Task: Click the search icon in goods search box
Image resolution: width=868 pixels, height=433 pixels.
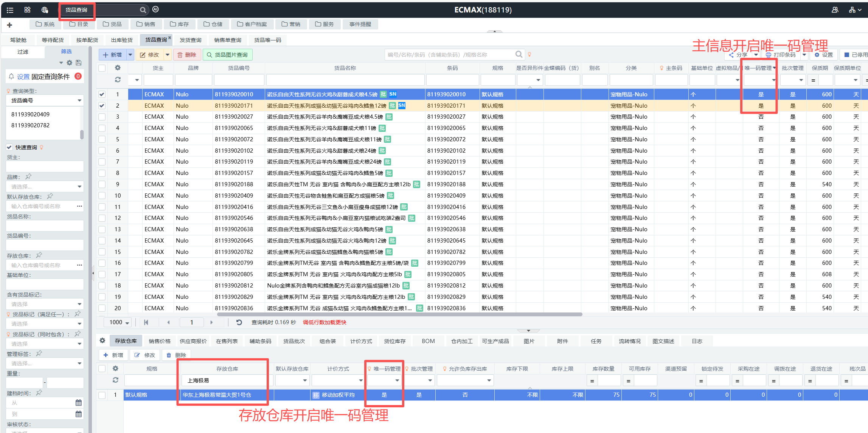Action: [519, 54]
